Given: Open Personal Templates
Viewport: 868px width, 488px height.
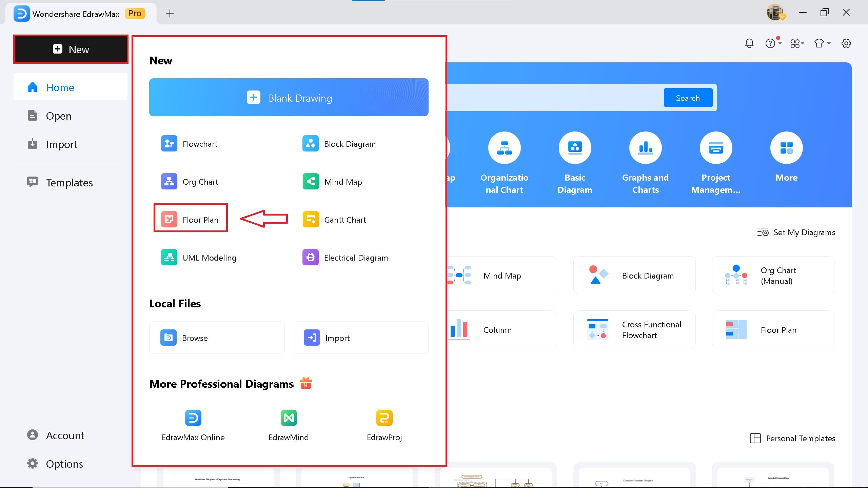Looking at the screenshot, I should (793, 438).
